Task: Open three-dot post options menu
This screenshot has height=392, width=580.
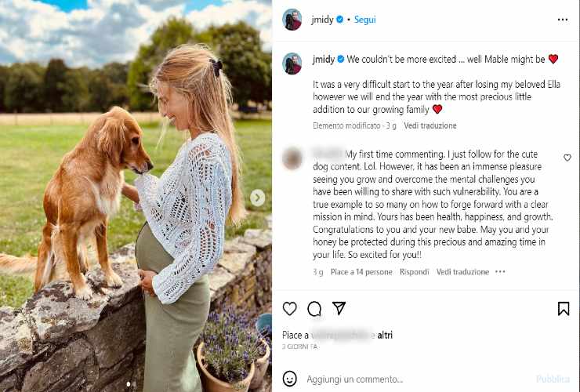Action: (x=562, y=20)
